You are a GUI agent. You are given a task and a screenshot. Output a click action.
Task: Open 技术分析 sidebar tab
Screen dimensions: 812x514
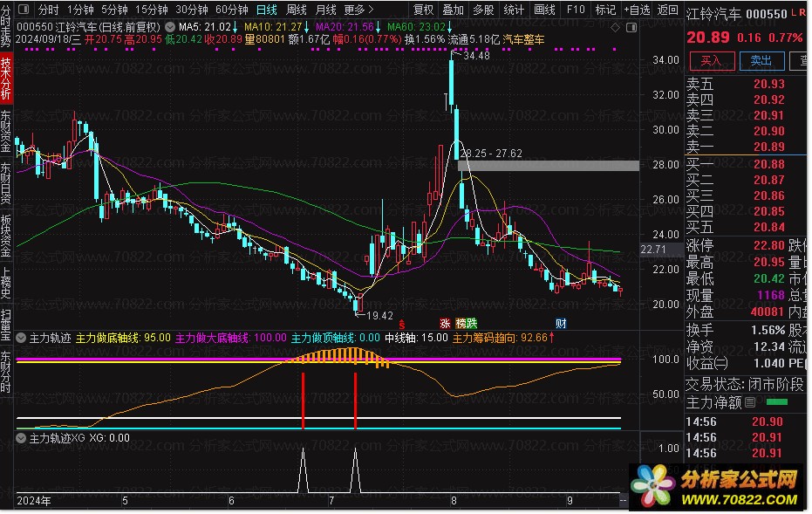pos(6,79)
